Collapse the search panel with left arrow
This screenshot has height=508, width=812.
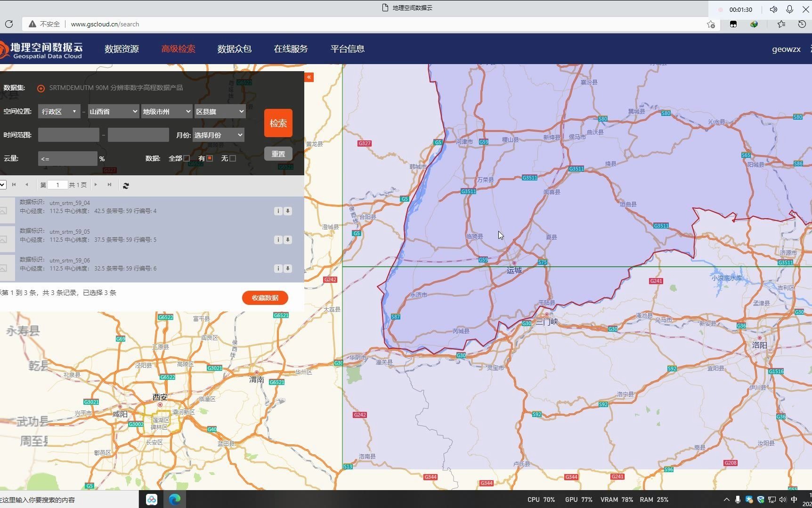pos(309,77)
